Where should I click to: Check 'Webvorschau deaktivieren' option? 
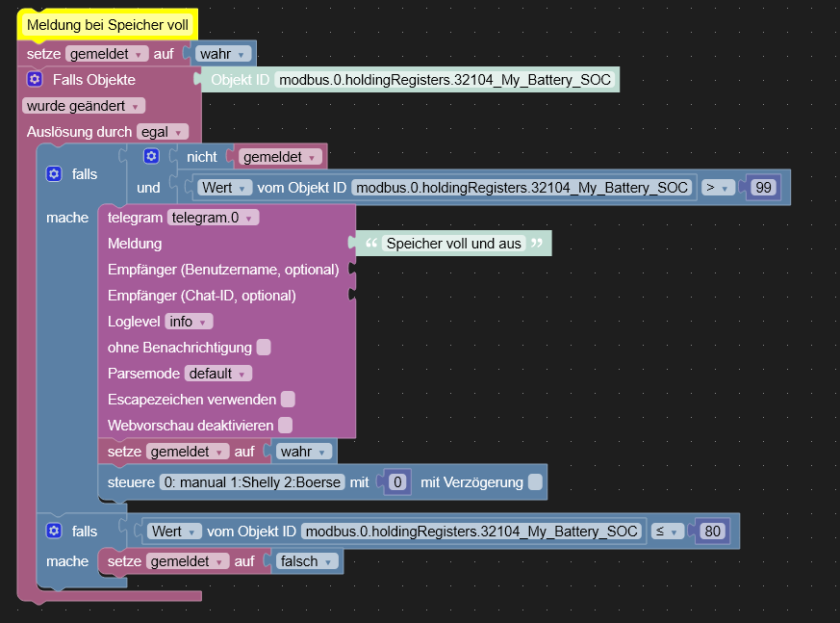[285, 425]
